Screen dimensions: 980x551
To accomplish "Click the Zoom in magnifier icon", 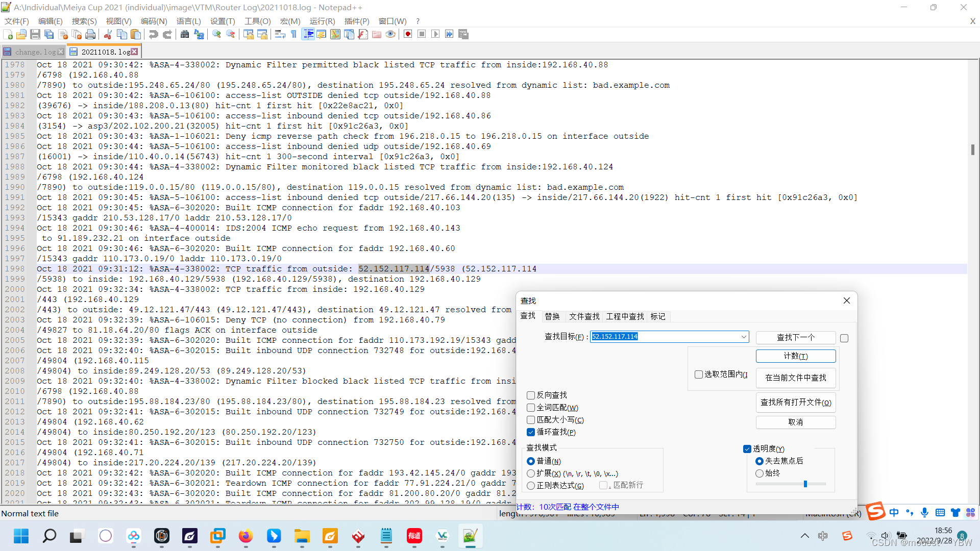I will (x=217, y=34).
